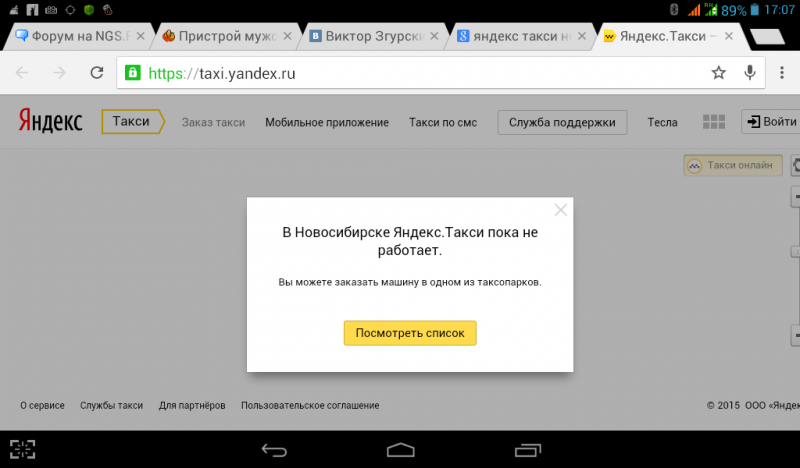Reload the page with refresh icon
The width and height of the screenshot is (800, 468).
(97, 73)
